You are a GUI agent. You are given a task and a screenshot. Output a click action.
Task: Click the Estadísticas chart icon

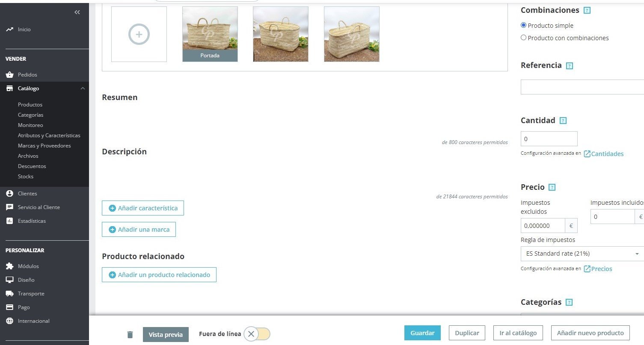(9, 221)
